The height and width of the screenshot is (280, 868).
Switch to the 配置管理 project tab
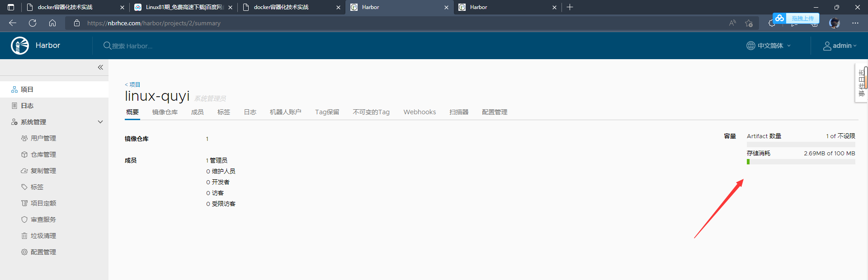[495, 112]
